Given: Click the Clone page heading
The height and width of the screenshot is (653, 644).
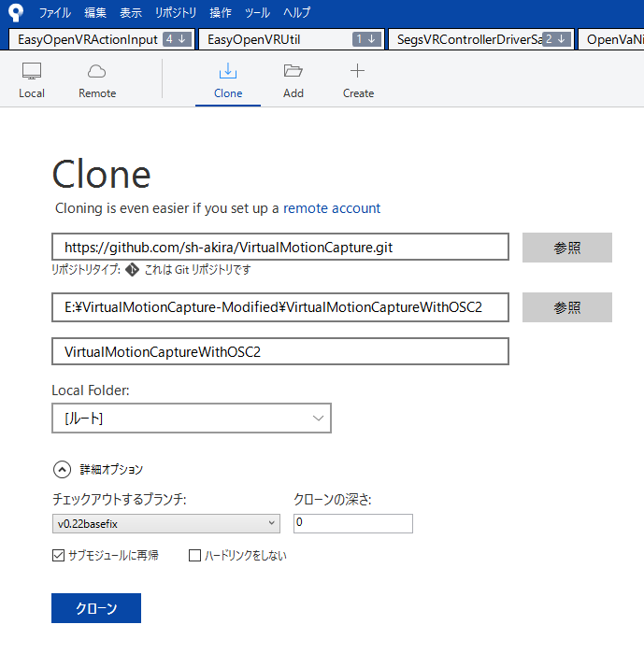Looking at the screenshot, I should pos(101,174).
